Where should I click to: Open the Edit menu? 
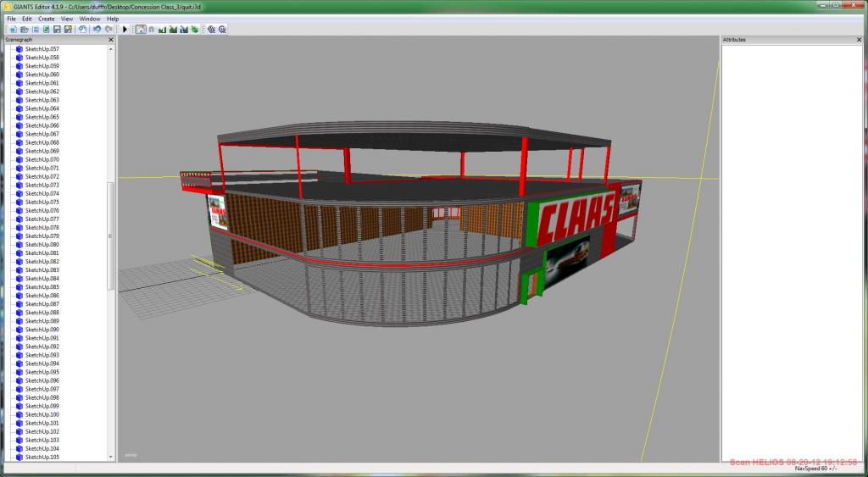point(26,19)
